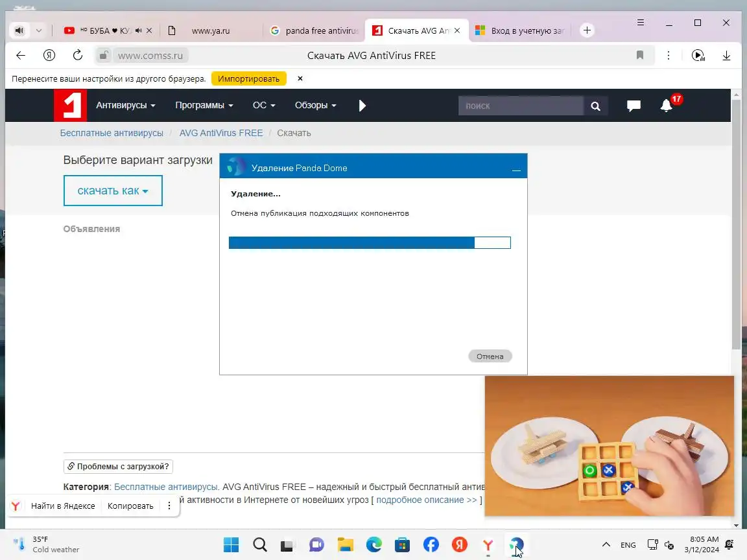The image size is (747, 560).
Task: Open Microsoft Store from the taskbar
Action: [x=403, y=544]
